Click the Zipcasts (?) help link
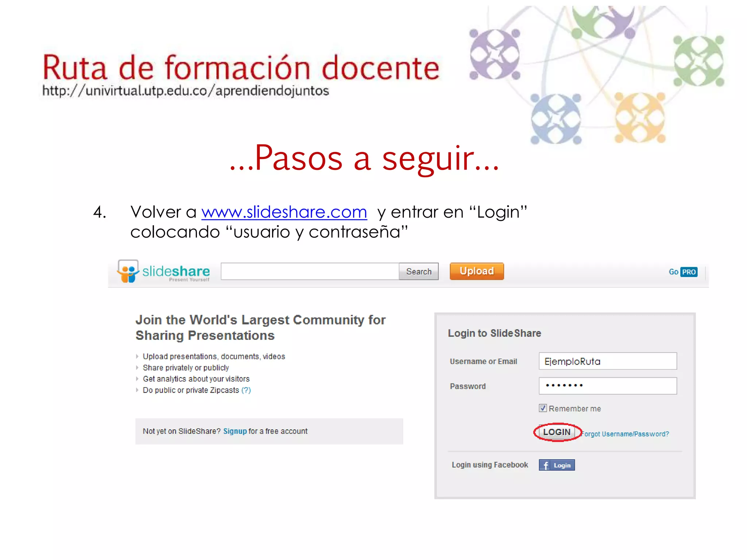The height and width of the screenshot is (560, 747). 246,390
